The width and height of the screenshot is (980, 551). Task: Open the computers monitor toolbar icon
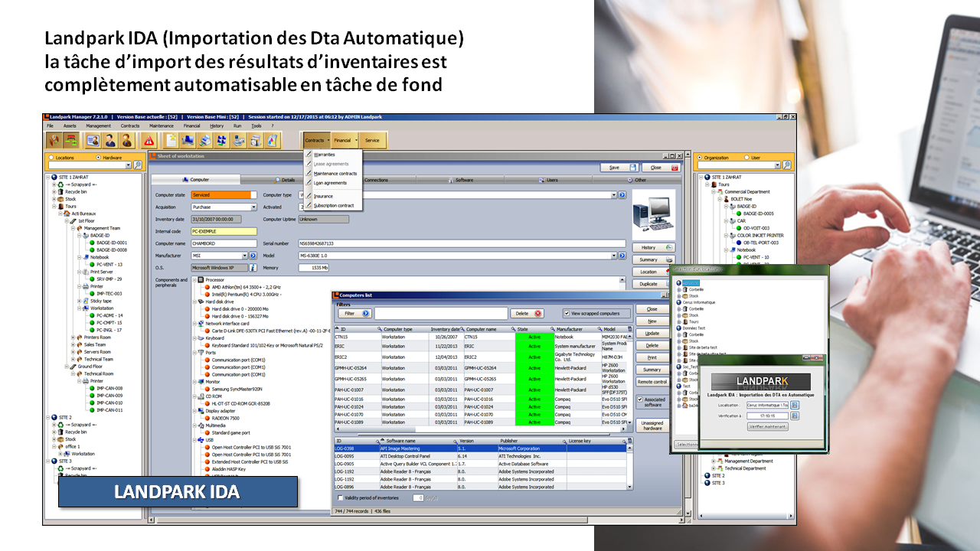click(x=188, y=140)
